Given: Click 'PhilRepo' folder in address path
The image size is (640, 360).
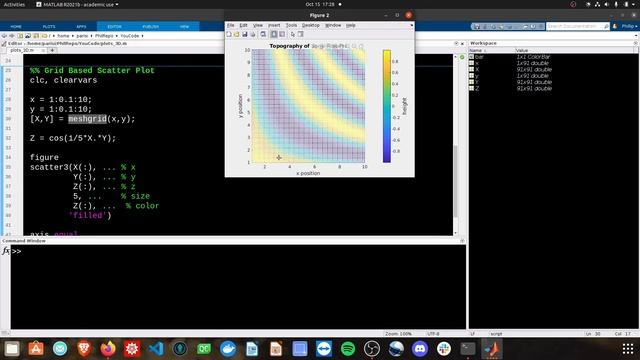Looking at the screenshot, I should [104, 36].
